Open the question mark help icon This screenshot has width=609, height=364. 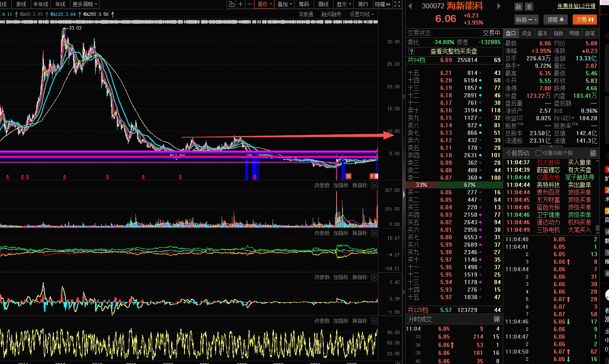point(411,52)
